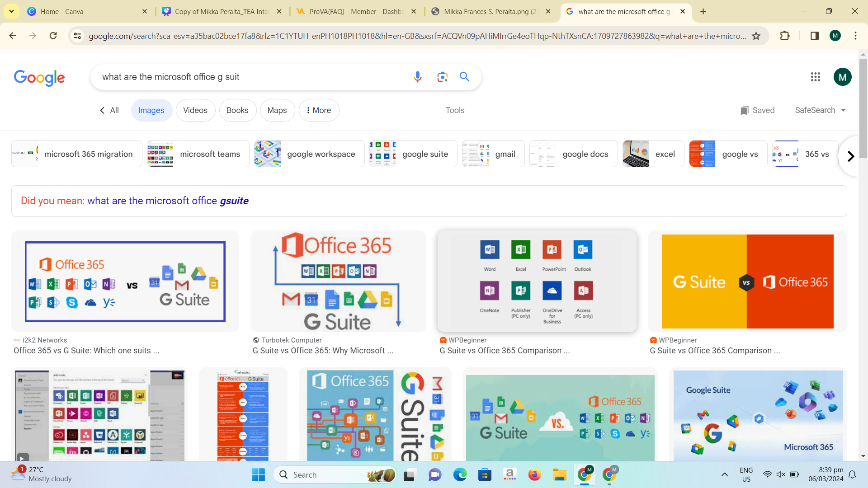Viewport: 868px width, 488px height.
Task: Open WPBeginner Office apps grid image
Action: click(x=537, y=282)
